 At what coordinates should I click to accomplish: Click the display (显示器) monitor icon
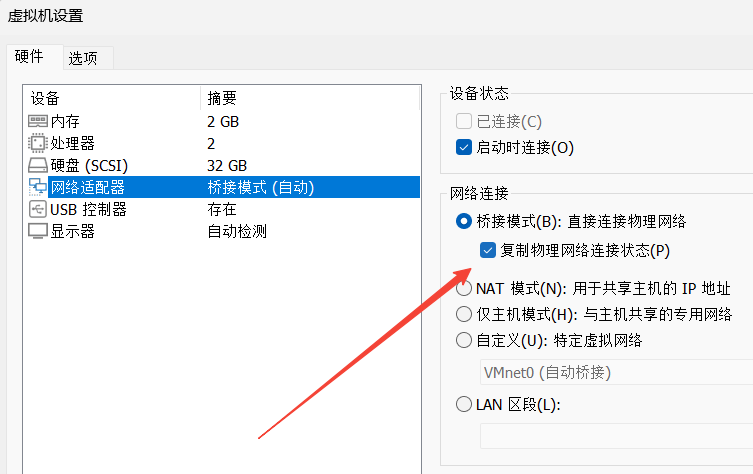[x=37, y=231]
